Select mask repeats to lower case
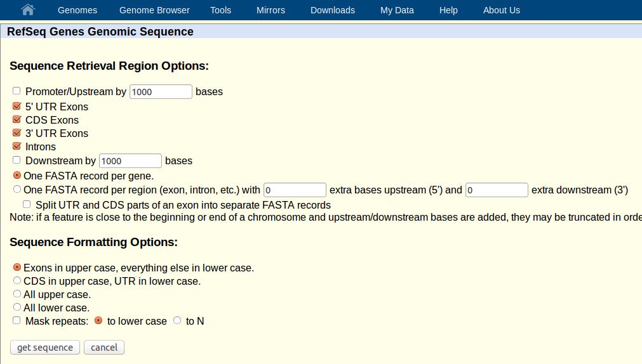This screenshot has height=364, width=642. coord(98,320)
